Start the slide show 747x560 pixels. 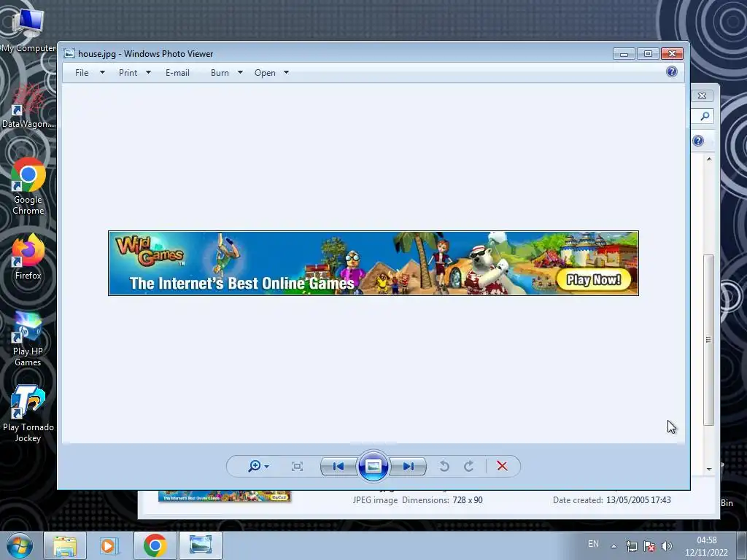373,466
